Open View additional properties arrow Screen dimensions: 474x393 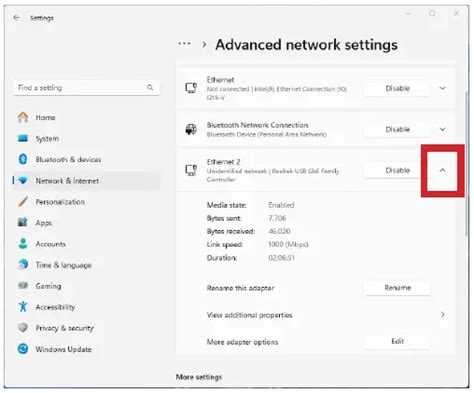click(442, 315)
